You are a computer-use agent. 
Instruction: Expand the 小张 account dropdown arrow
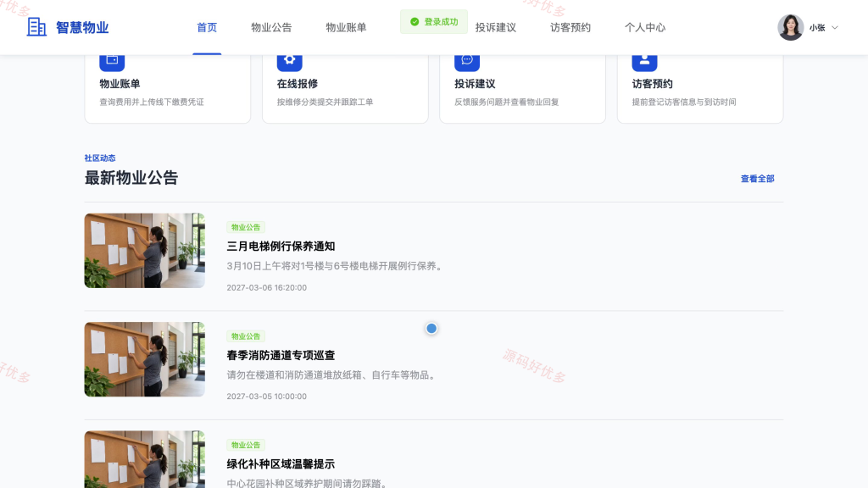pos(835,28)
